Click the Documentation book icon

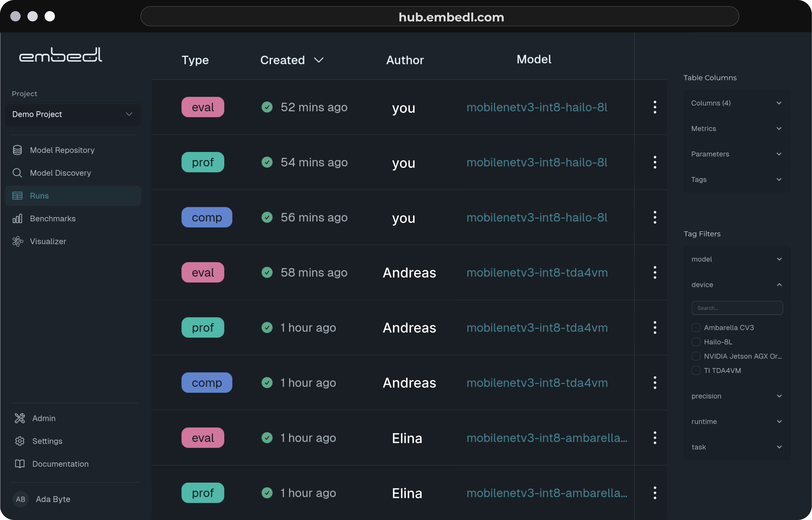(x=20, y=464)
